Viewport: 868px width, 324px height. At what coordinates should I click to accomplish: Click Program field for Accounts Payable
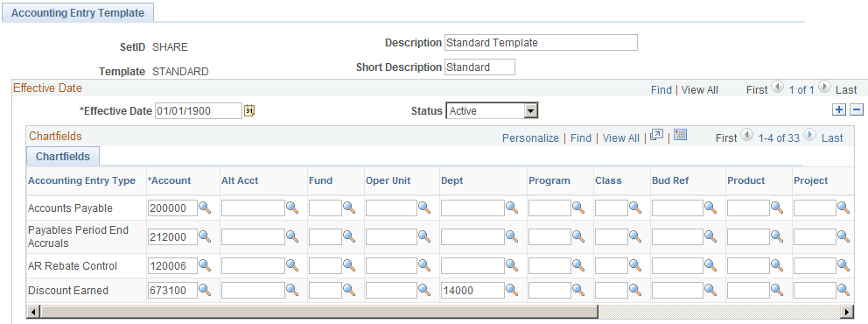pyautogui.click(x=549, y=208)
